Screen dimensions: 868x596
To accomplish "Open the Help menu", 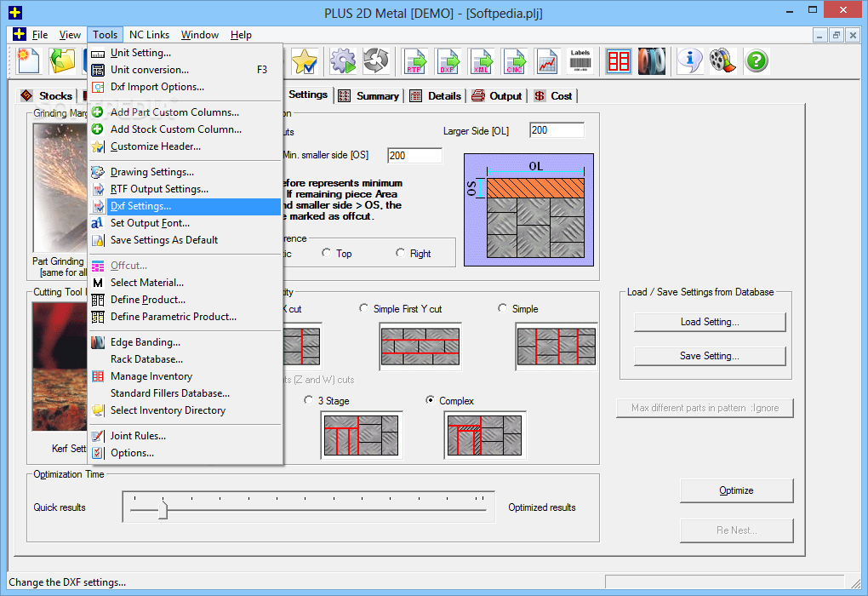I will coord(241,35).
